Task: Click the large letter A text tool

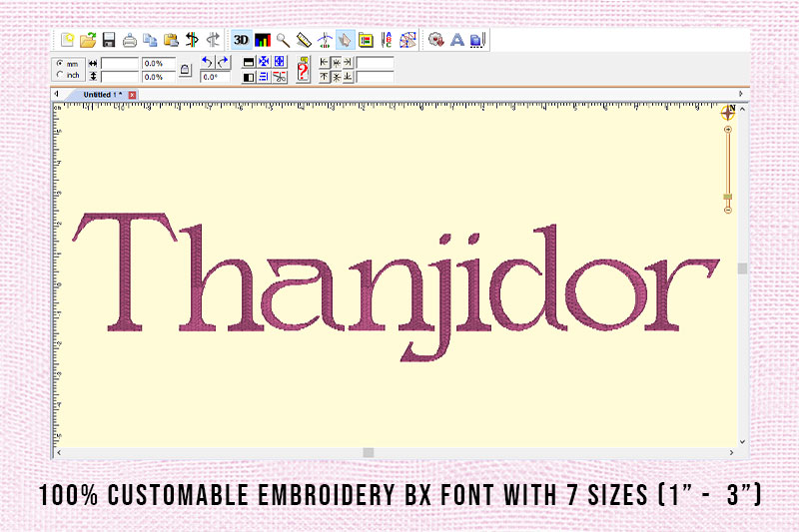Action: [457, 40]
